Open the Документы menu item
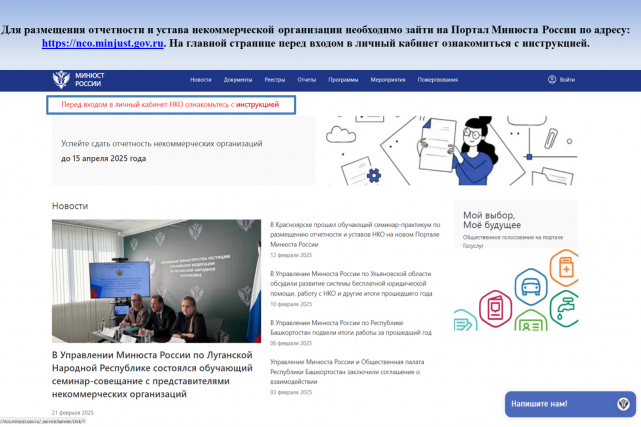The width and height of the screenshot is (641, 427). click(x=238, y=80)
